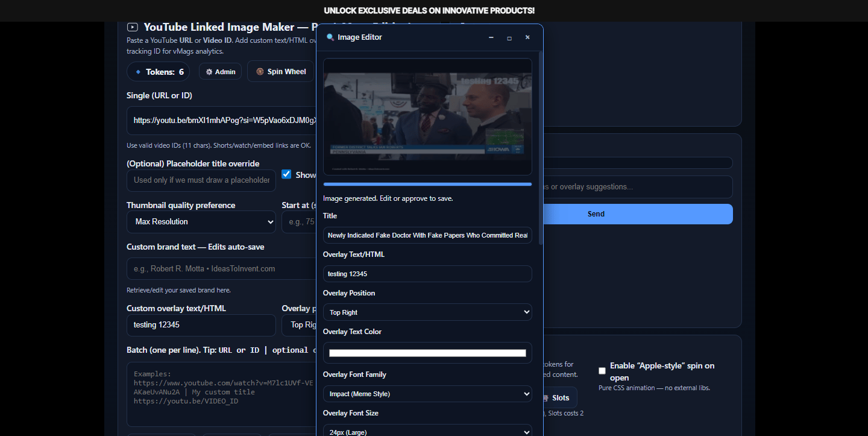Click the Custom overlay text/HTML field on main page
The height and width of the screenshot is (436, 868).
coord(201,325)
